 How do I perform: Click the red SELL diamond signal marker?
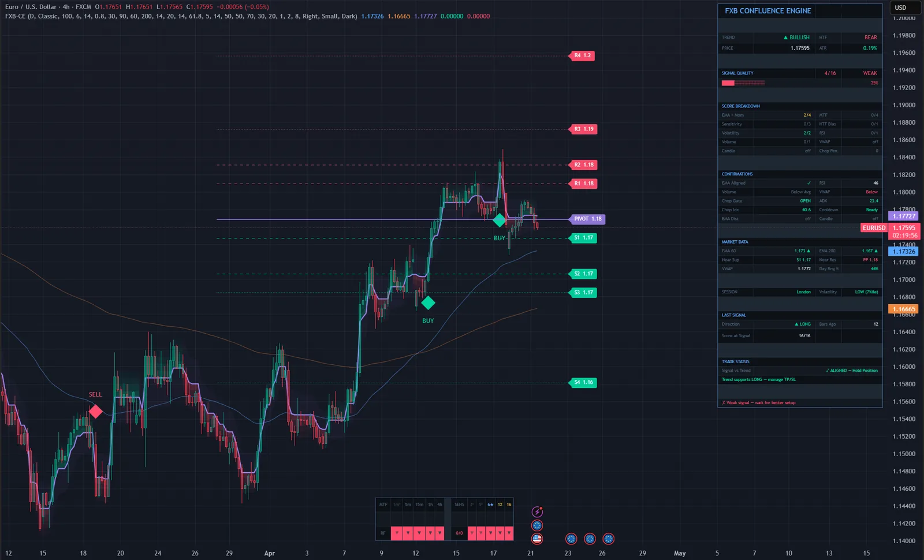pyautogui.click(x=96, y=412)
